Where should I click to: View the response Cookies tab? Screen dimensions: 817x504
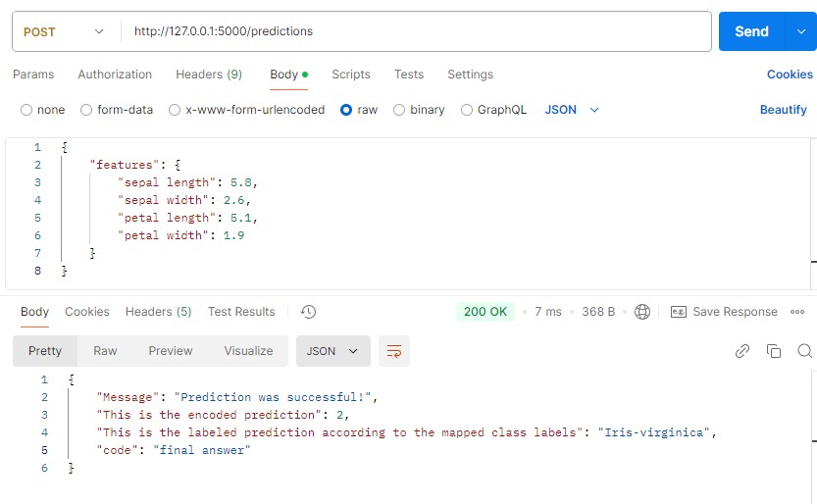click(x=87, y=312)
